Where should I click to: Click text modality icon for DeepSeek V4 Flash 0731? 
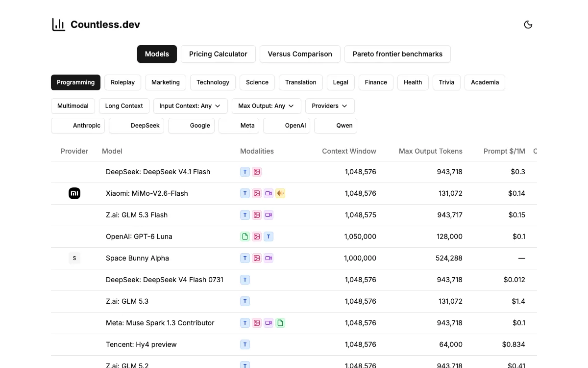point(245,280)
